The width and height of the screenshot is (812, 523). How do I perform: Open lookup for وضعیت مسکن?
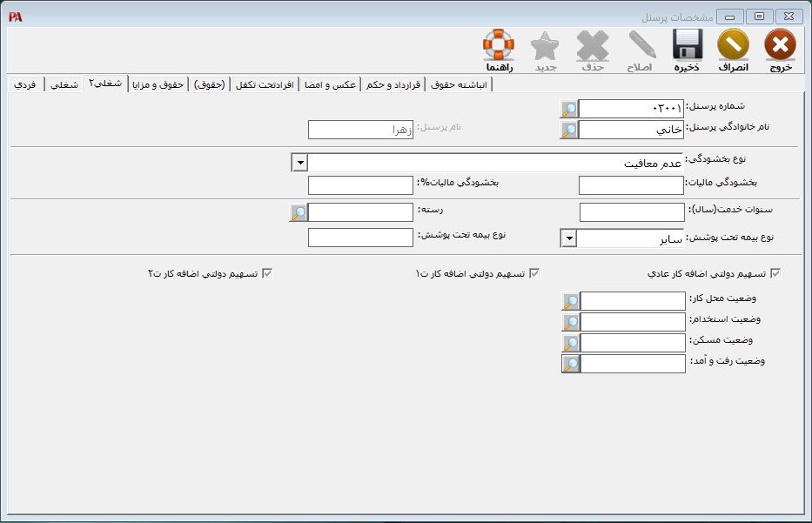[x=570, y=343]
